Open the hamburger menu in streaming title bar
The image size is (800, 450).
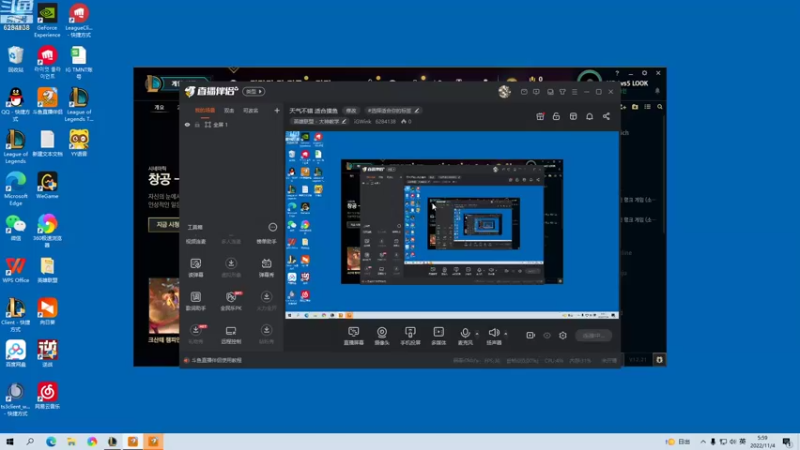point(574,92)
